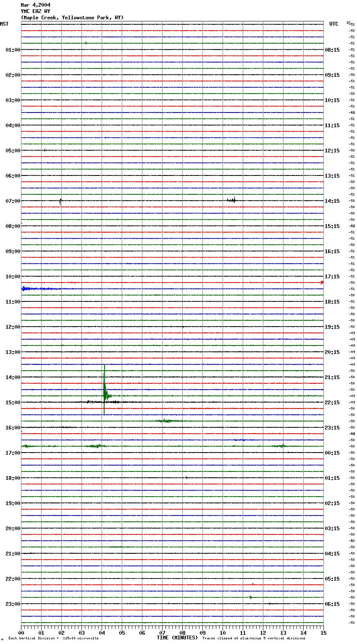This screenshot has height=644, width=357.
Task: Select the 12:00 MST time label
Action: point(13,327)
